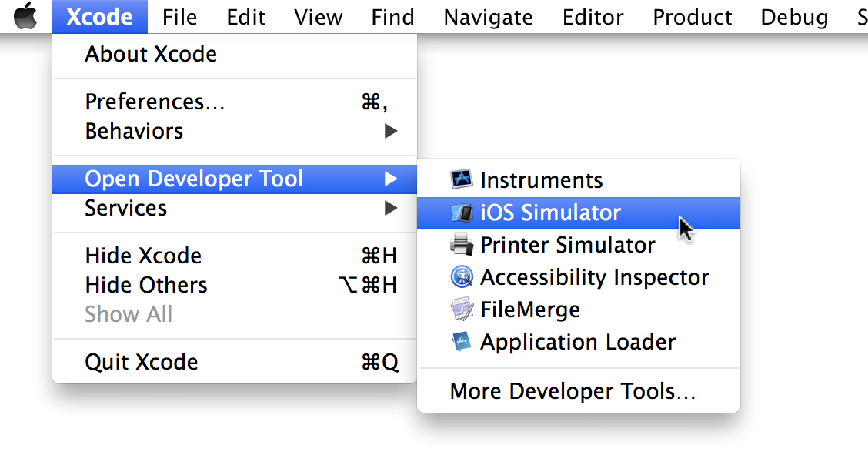The image size is (868, 462).
Task: Click the FileMerge icon
Action: (461, 309)
